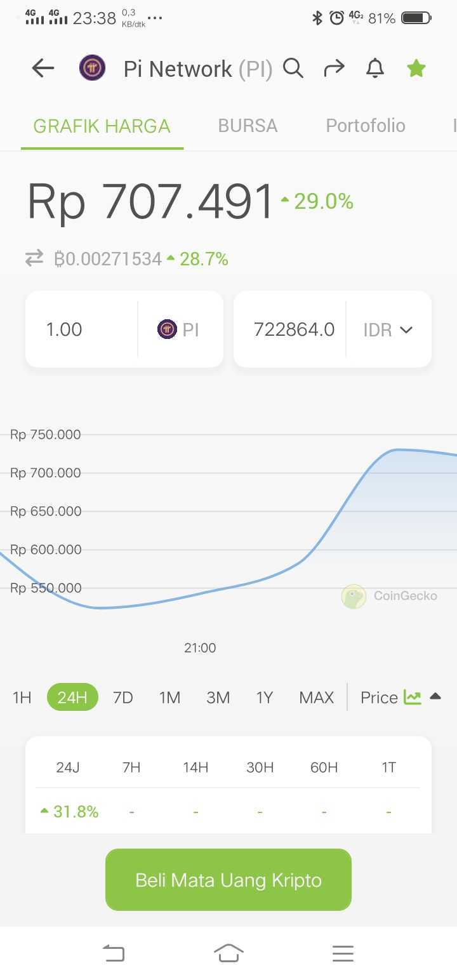Toggle the green favorite star
This screenshot has width=457, height=980.
(x=416, y=68)
